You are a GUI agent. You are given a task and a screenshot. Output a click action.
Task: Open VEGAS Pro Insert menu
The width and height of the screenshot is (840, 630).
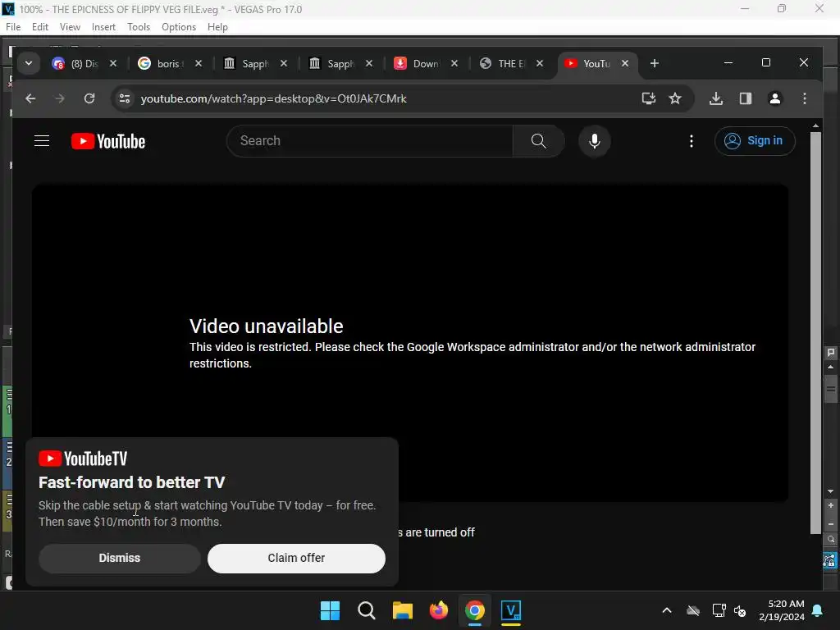103,27
